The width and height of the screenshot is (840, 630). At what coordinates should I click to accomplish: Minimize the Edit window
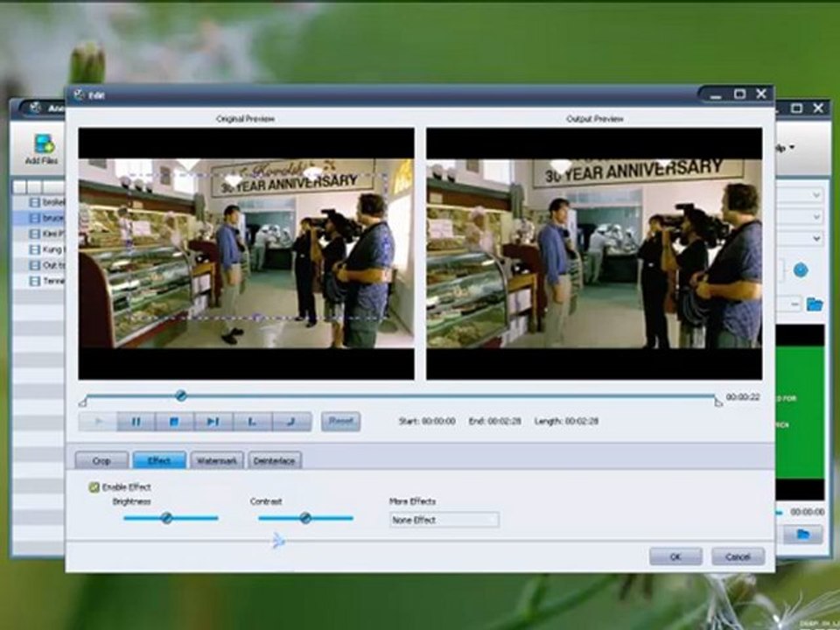click(717, 95)
